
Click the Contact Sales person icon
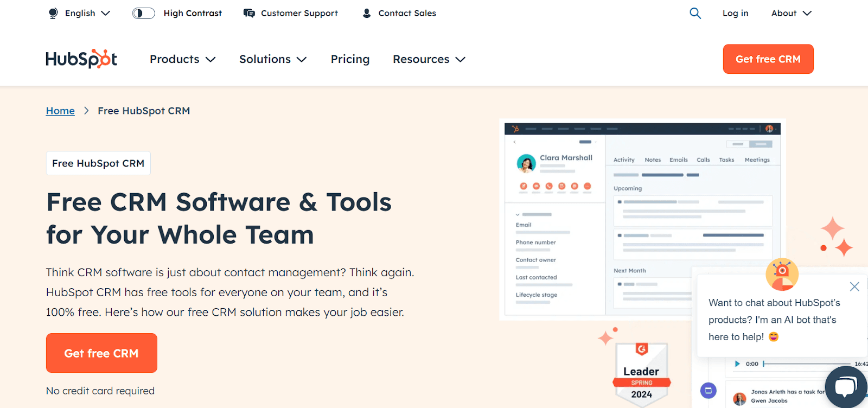[367, 13]
